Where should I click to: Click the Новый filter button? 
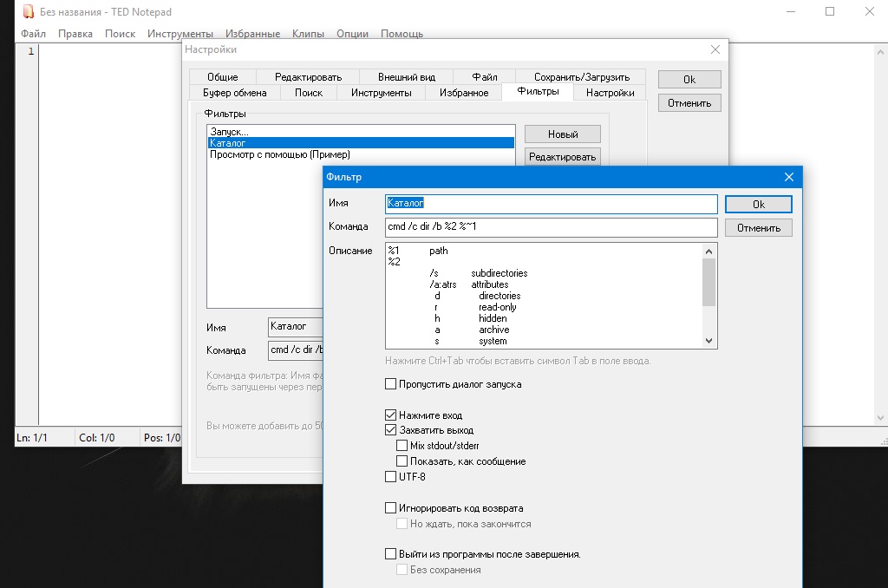coord(562,134)
